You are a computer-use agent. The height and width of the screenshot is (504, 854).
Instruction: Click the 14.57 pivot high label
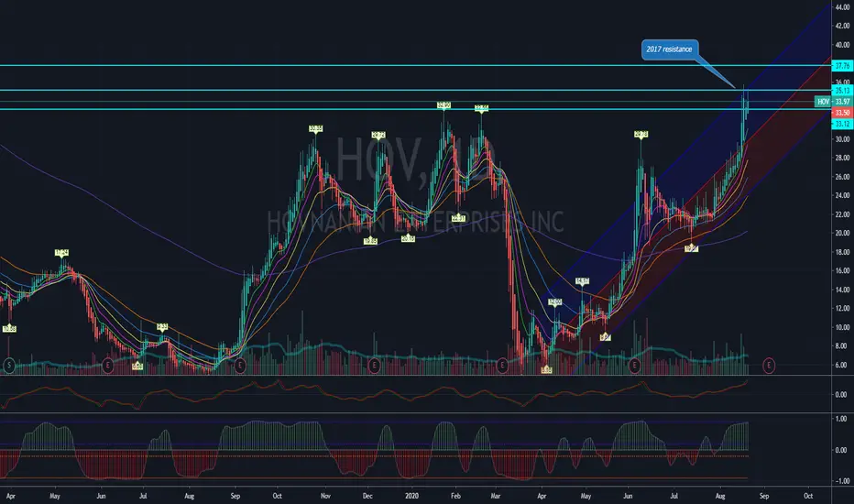click(x=582, y=281)
